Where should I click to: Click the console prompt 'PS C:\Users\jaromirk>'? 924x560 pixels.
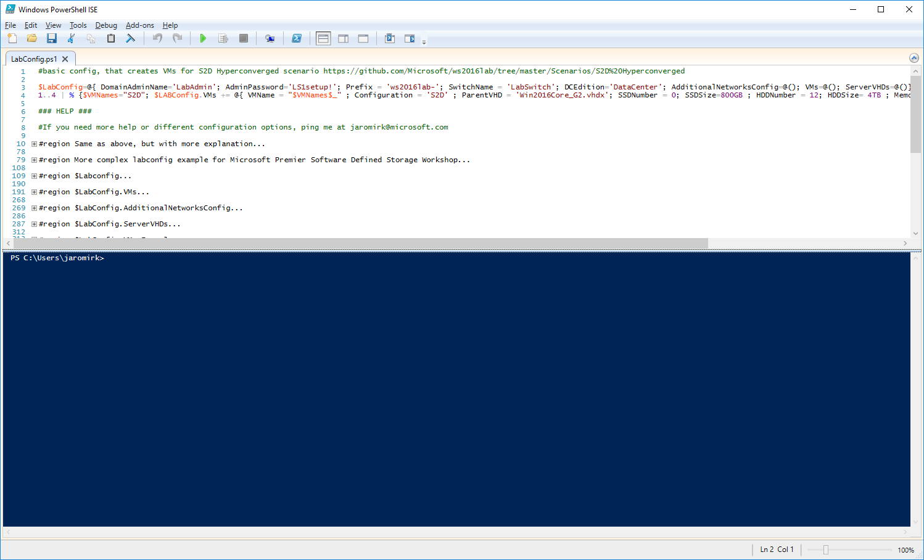coord(57,258)
